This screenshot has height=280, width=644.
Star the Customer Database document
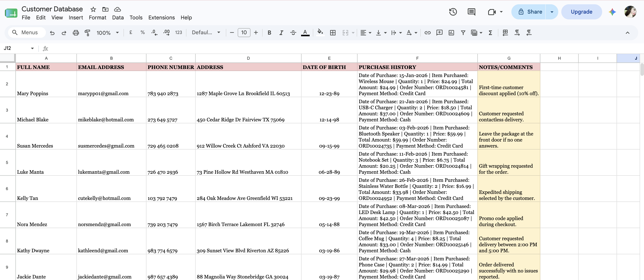point(93,9)
